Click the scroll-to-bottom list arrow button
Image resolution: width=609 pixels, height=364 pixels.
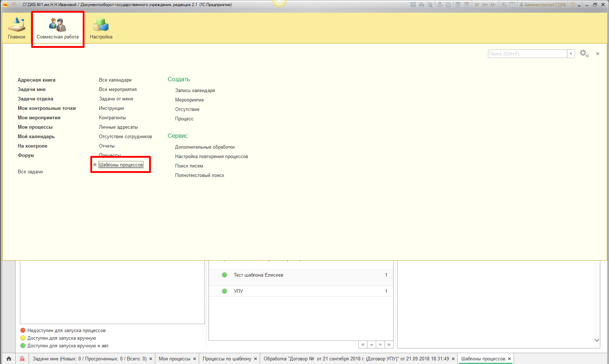389,344
